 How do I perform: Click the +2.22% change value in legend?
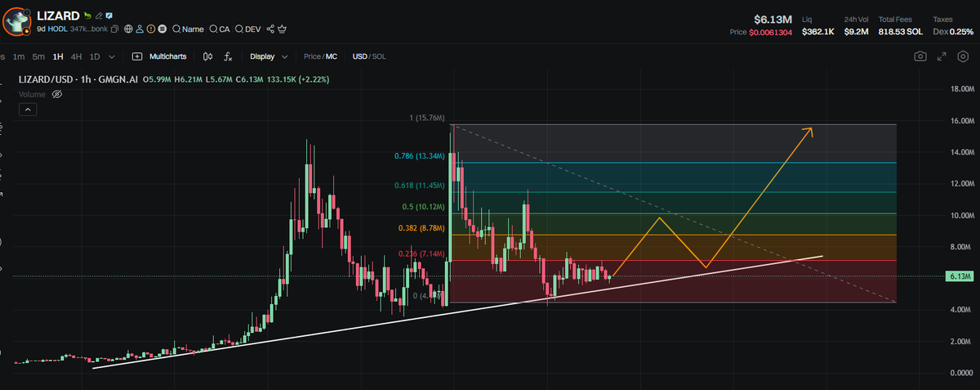pyautogui.click(x=314, y=80)
